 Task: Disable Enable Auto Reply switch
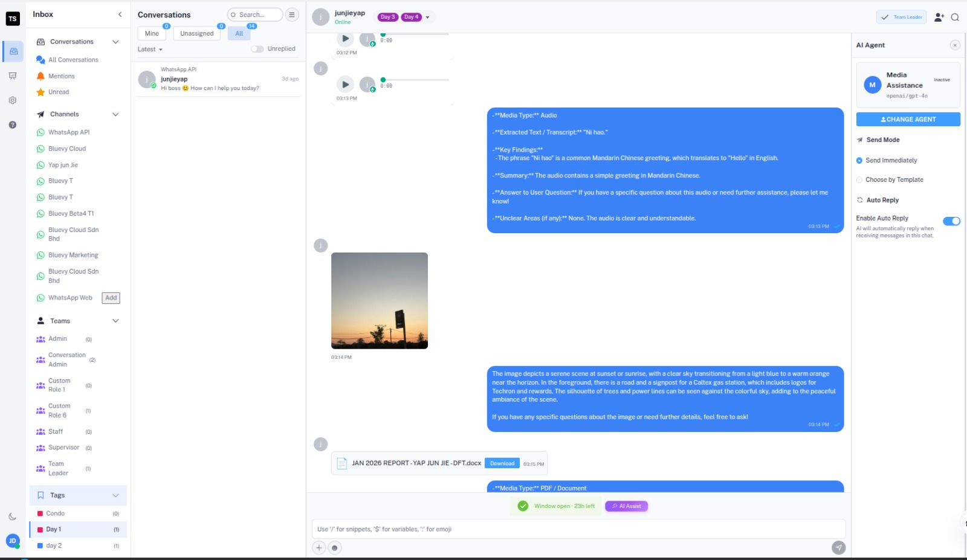click(951, 221)
